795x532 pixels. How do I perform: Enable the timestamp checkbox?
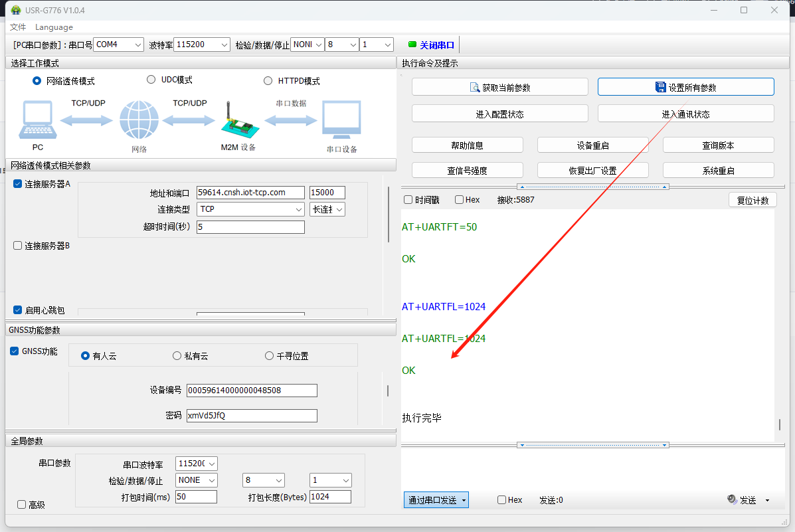coord(408,200)
